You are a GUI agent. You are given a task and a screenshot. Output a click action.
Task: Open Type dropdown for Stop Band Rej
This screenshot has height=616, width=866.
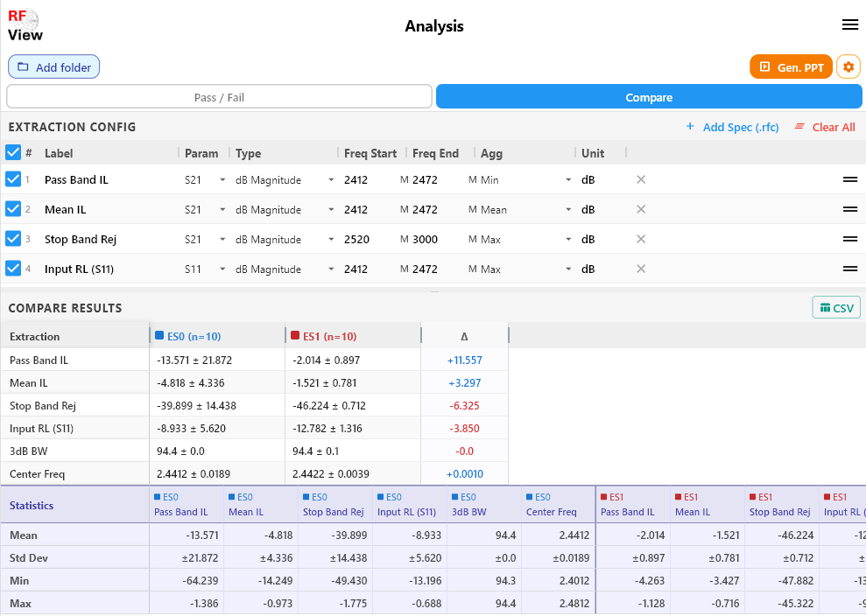pos(285,240)
